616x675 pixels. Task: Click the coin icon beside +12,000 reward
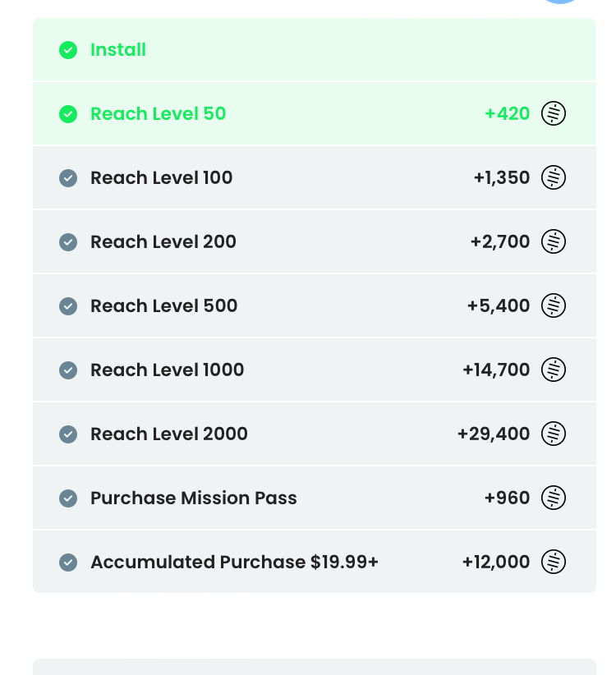click(x=554, y=562)
